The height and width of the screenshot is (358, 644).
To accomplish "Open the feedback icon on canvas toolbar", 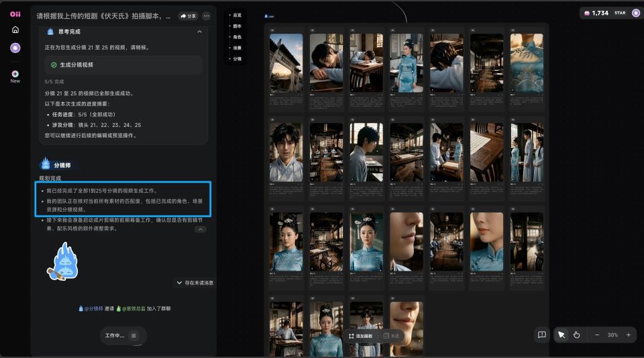I will click(x=542, y=334).
